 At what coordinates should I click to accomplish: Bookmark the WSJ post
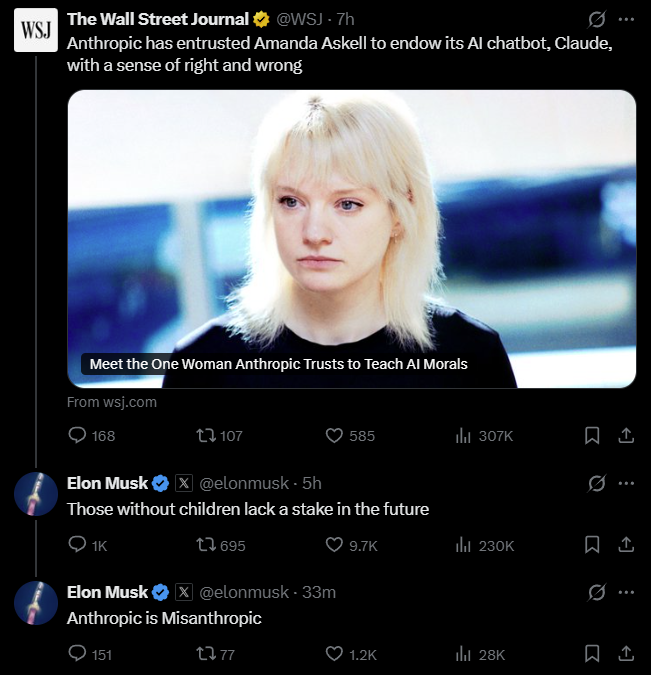pos(592,435)
